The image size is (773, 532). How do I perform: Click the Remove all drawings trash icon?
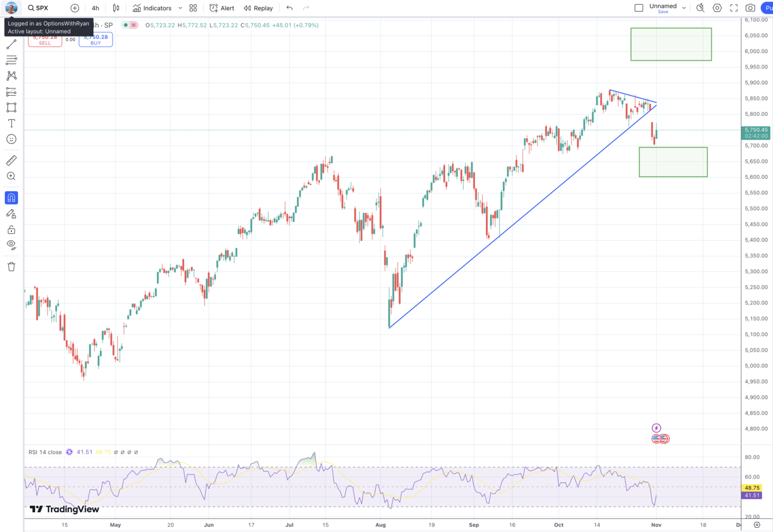[11, 267]
